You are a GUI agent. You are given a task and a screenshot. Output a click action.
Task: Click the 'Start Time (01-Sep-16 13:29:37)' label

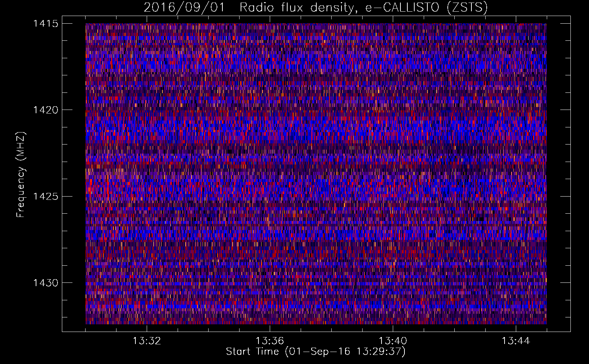pyautogui.click(x=316, y=352)
